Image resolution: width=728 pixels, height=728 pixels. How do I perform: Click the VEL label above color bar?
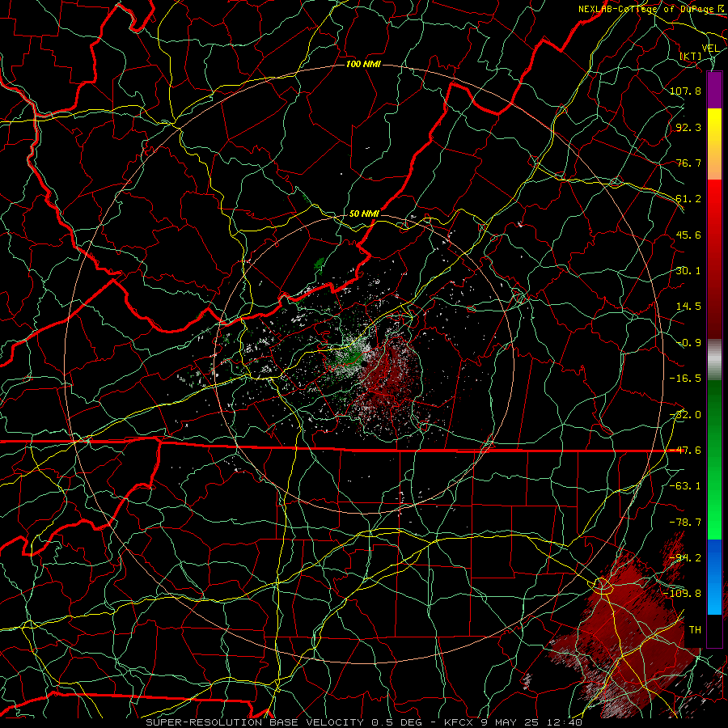coord(710,49)
